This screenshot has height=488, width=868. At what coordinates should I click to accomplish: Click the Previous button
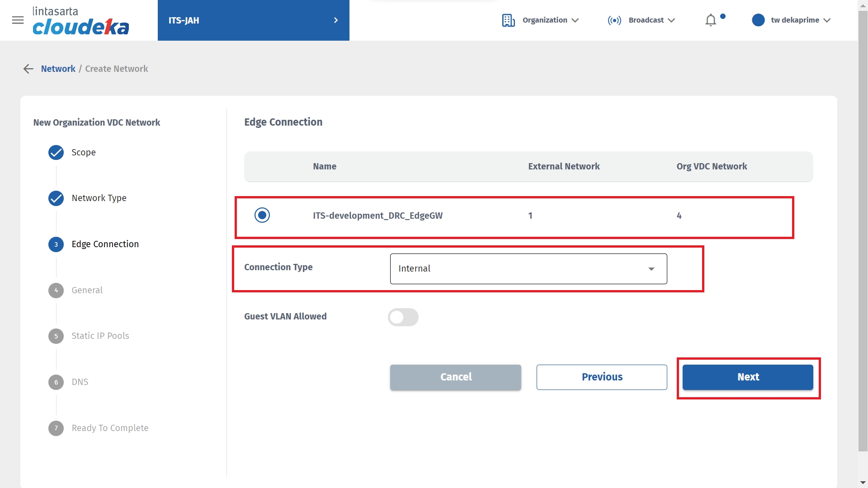[x=602, y=377]
